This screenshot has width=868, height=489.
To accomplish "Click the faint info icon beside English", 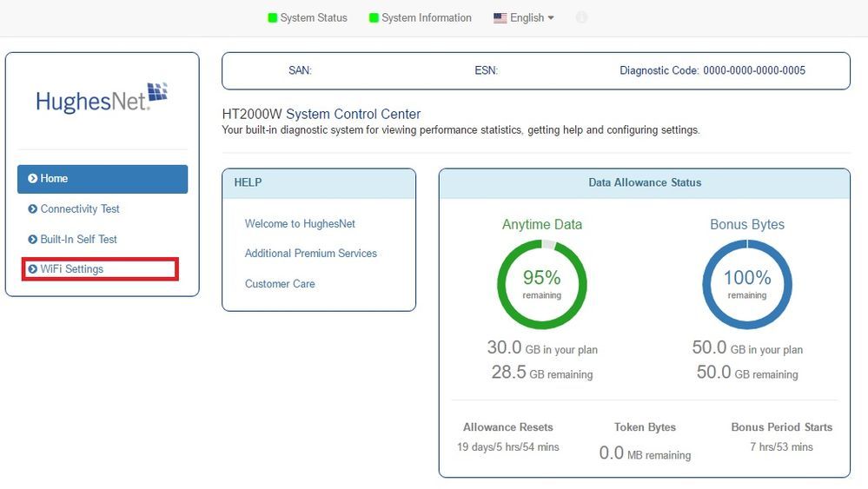I will 581,17.
